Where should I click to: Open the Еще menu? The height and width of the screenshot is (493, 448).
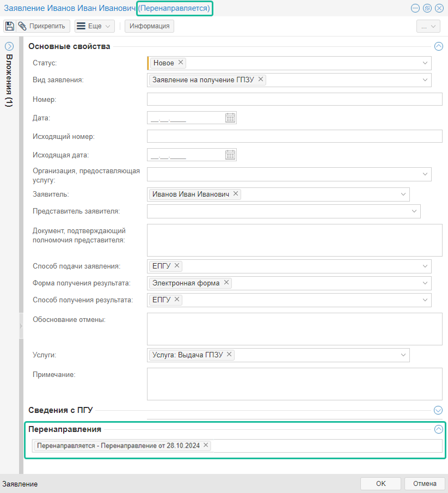[94, 26]
